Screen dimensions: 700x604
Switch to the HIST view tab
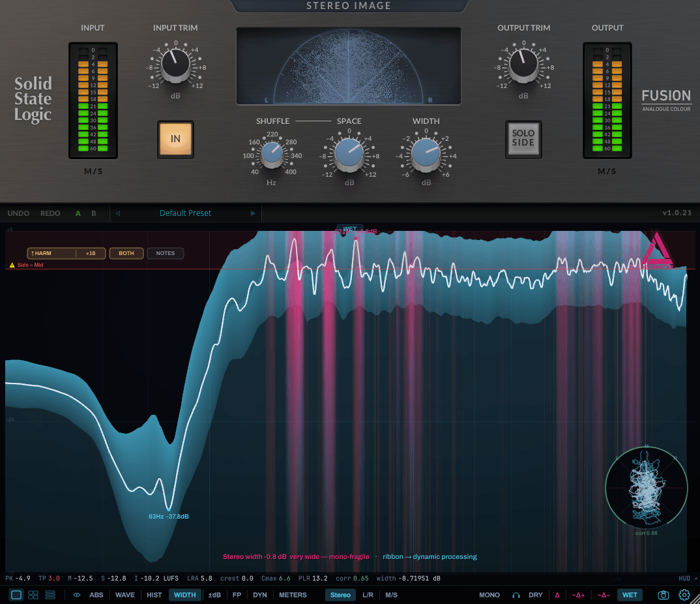154,595
